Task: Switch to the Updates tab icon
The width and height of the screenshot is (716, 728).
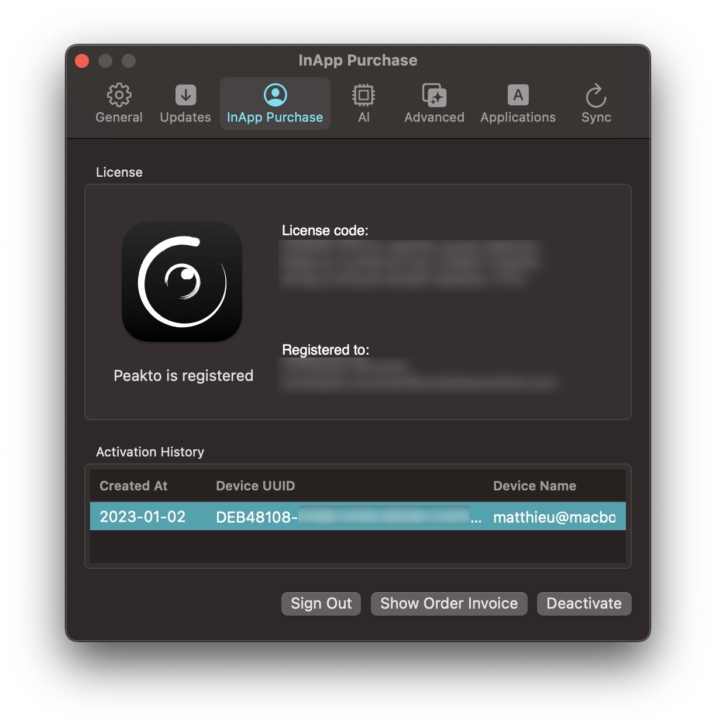Action: click(185, 95)
